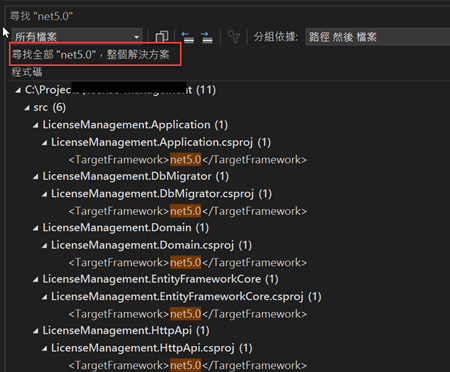Collapse LicenseManagement.Domain.csproj node
The width and height of the screenshot is (450, 372).
(x=44, y=246)
